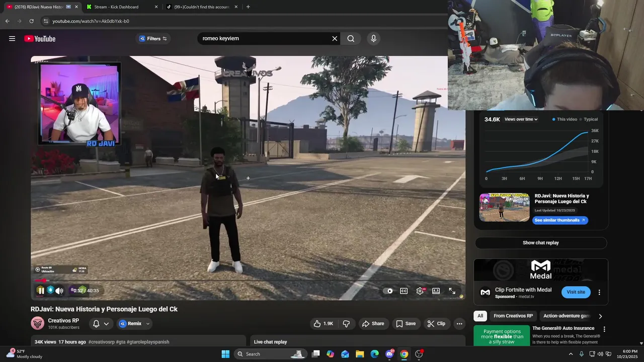
Task: Click the browser address bar URL
Action: [91, 21]
